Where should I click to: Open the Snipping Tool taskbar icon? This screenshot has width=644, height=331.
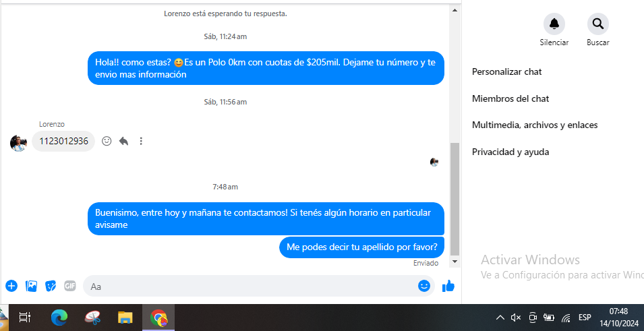[92, 318]
